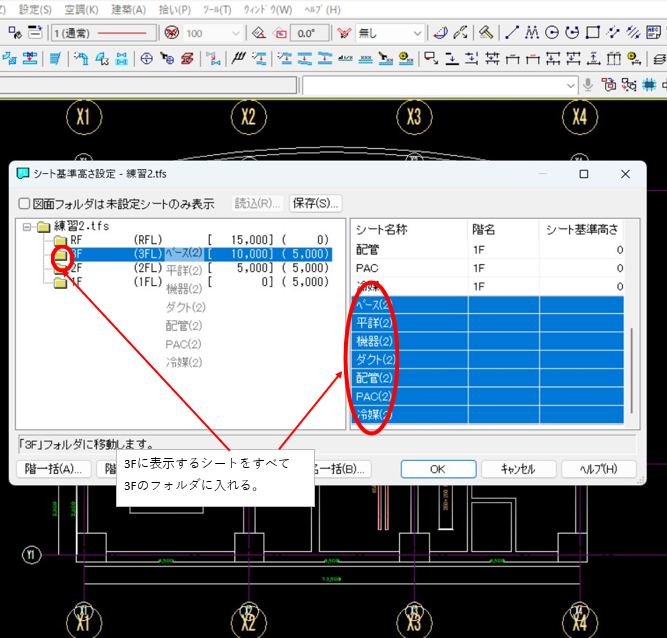Screen dimensions: 667x638
Task: Open the 建築(A) menu
Action: point(128,9)
